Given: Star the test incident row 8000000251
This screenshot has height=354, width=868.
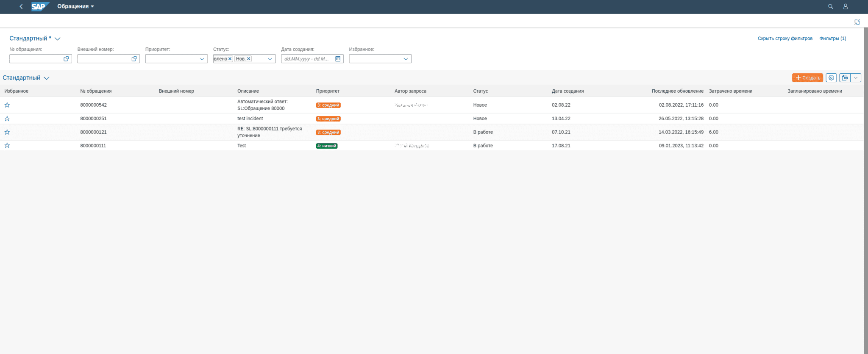Looking at the screenshot, I should [7, 119].
